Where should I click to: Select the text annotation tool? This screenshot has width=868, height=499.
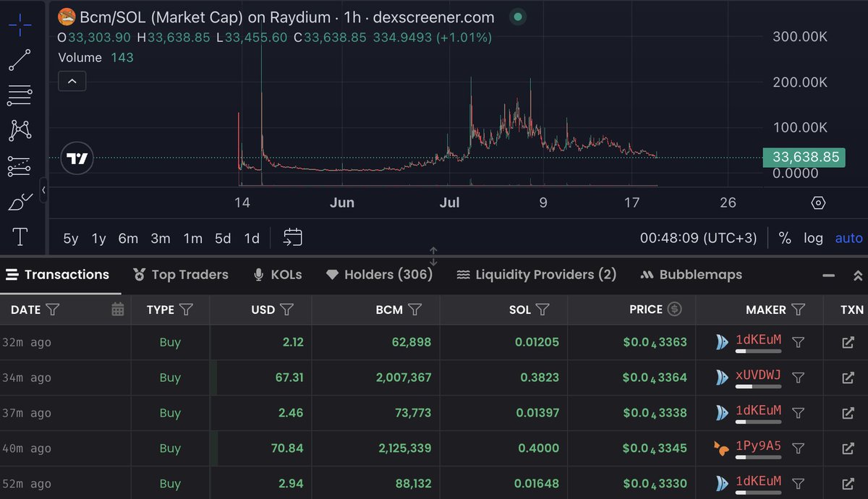20,236
